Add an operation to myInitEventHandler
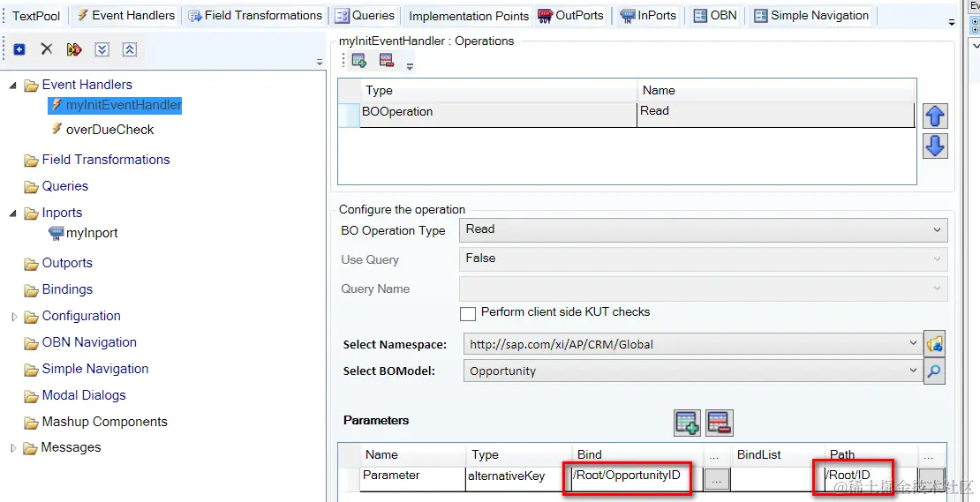Screen dimensions: 980x502 click(358, 61)
